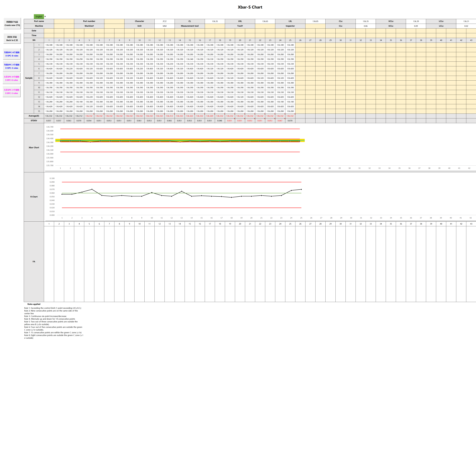The height and width of the screenshot is (476, 476).
Task: Run the S SPC-8 rules button
Action: point(12,78)
